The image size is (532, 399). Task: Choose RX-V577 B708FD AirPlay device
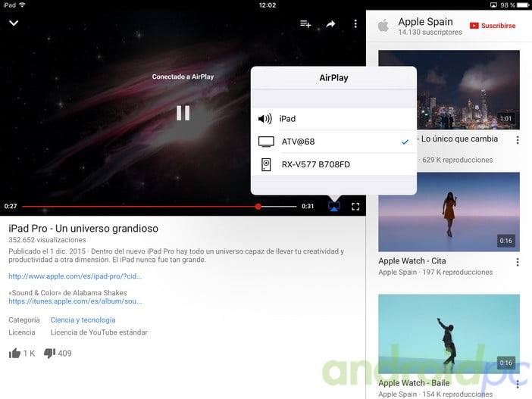[333, 164]
